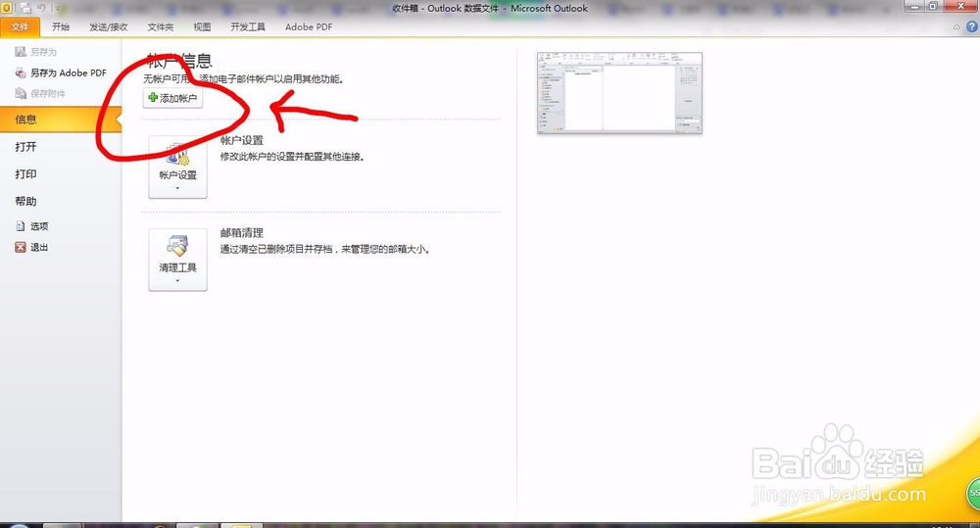Screen dimensions: 980x528
Task: Click Save Attachments (保存附件) item
Action: pyautogui.click(x=40, y=93)
